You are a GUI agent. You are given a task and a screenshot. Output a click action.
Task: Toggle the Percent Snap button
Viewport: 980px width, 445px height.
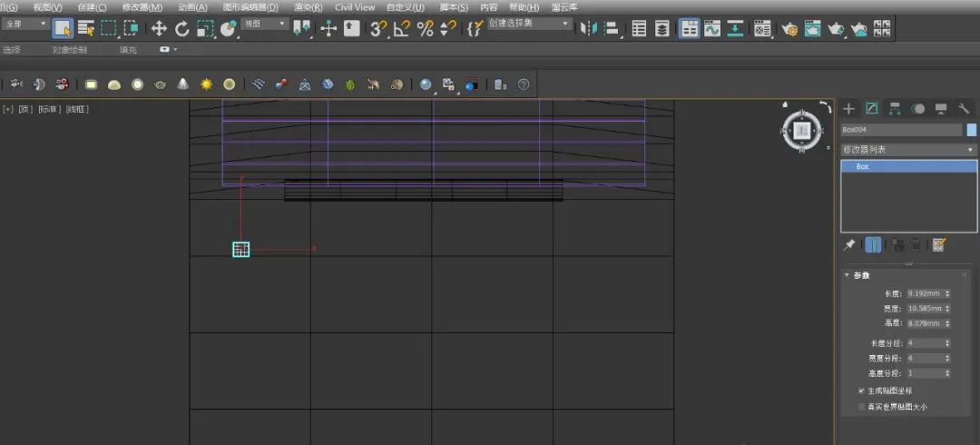pyautogui.click(x=425, y=28)
